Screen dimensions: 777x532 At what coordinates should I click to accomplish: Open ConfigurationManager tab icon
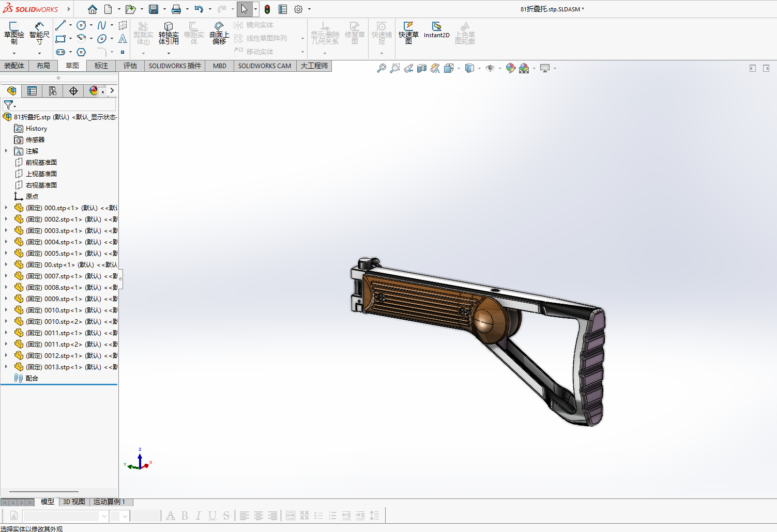(x=53, y=91)
